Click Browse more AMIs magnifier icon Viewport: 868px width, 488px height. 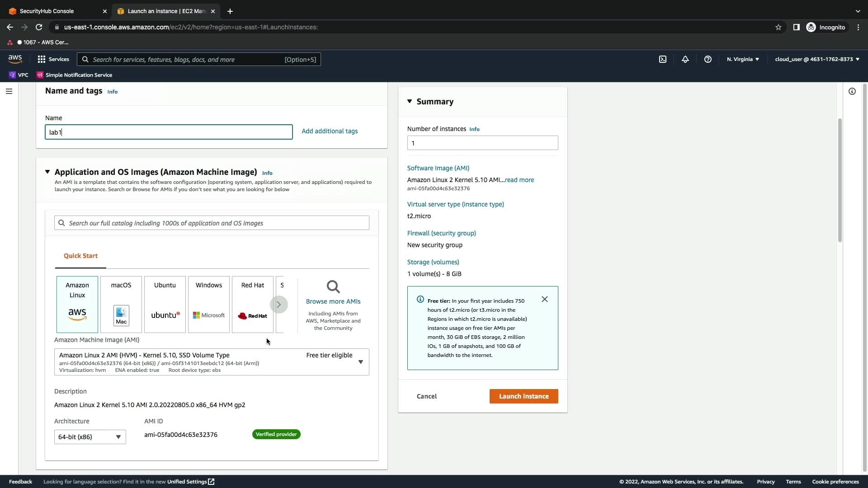333,287
